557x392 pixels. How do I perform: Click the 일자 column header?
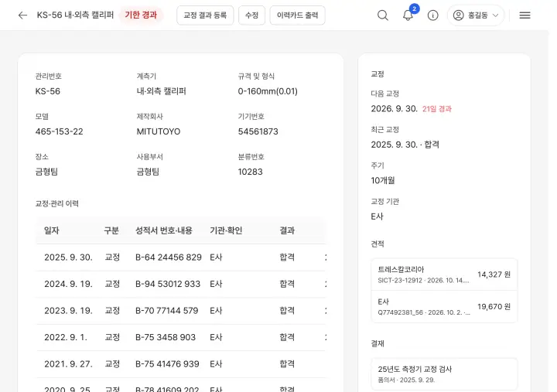coord(52,230)
